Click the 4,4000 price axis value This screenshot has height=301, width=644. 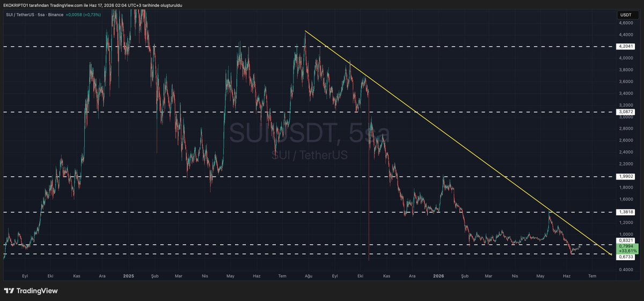click(626, 35)
